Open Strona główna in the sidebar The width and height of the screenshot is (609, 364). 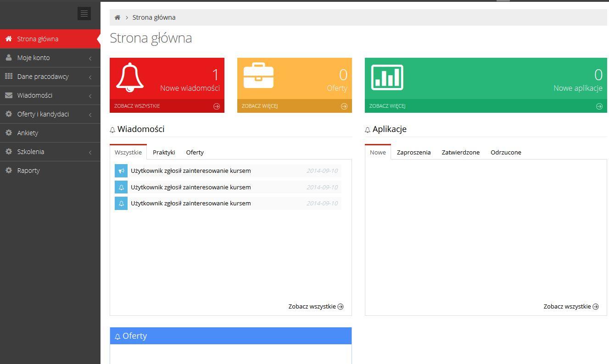[x=50, y=39]
